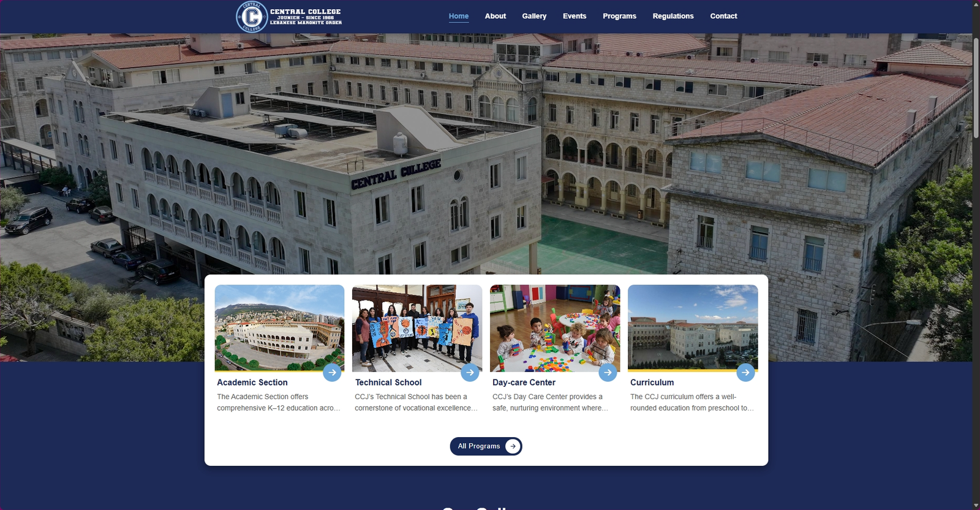
Task: Open the Academic Section thumbnail image
Action: (x=279, y=328)
